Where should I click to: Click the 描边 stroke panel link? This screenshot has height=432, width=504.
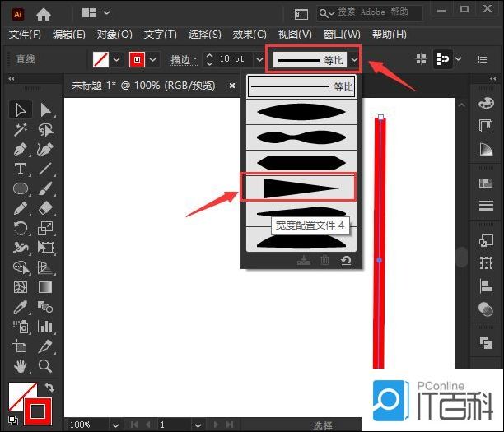[184, 60]
